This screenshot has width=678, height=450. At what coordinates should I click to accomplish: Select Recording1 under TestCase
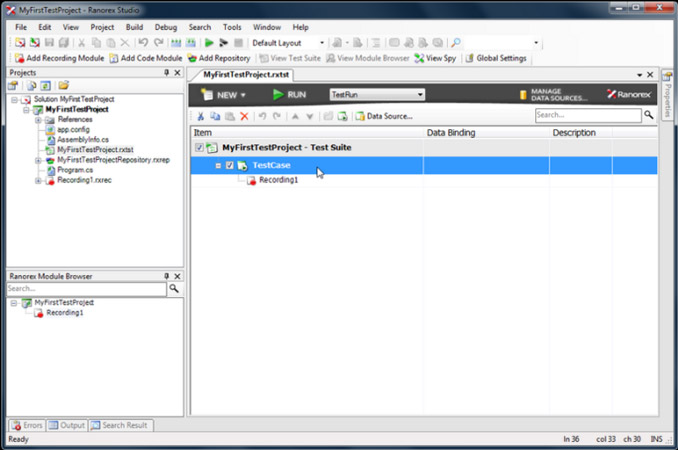coord(278,180)
